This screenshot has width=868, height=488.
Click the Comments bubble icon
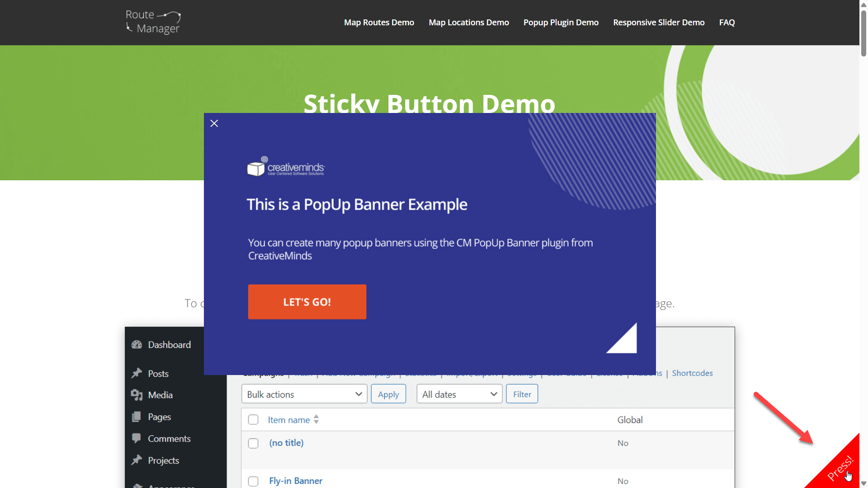[137, 438]
